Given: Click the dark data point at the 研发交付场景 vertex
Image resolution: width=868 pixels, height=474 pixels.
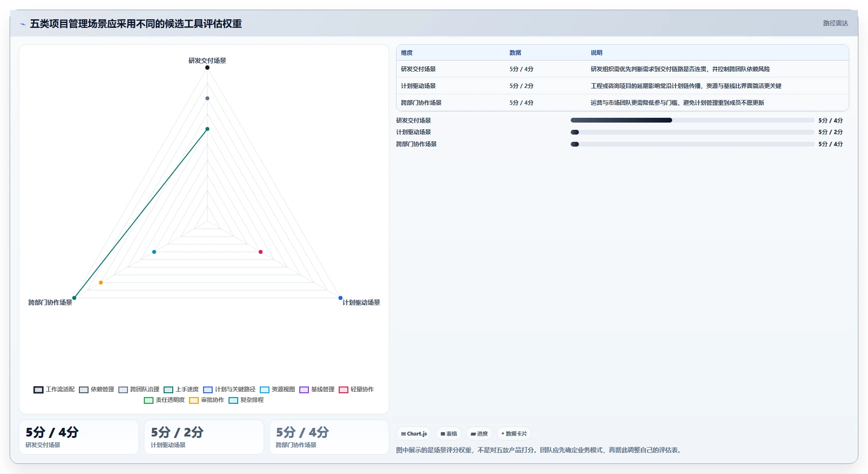Looking at the screenshot, I should (x=207, y=68).
